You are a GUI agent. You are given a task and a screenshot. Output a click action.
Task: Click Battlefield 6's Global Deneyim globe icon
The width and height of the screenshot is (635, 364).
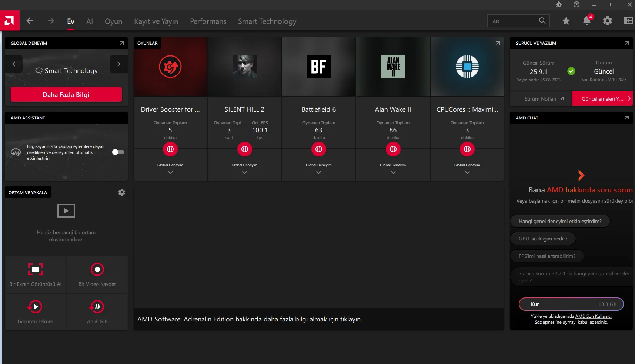tap(319, 149)
